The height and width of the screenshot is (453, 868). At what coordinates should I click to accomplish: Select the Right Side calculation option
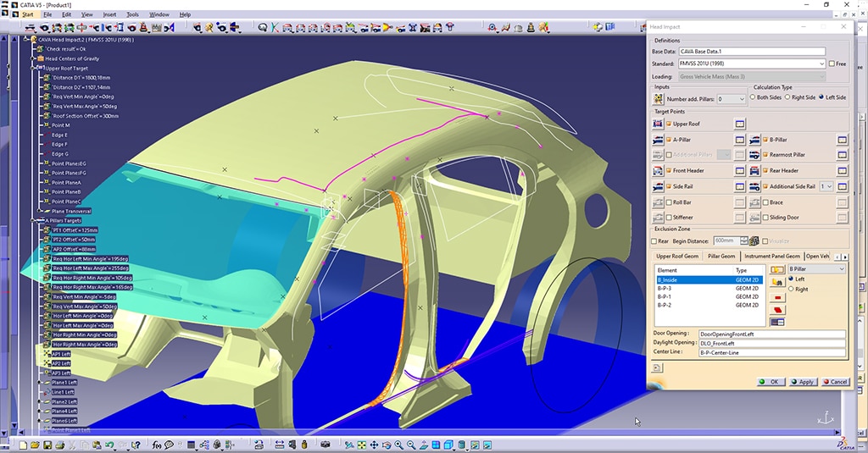[x=787, y=97]
